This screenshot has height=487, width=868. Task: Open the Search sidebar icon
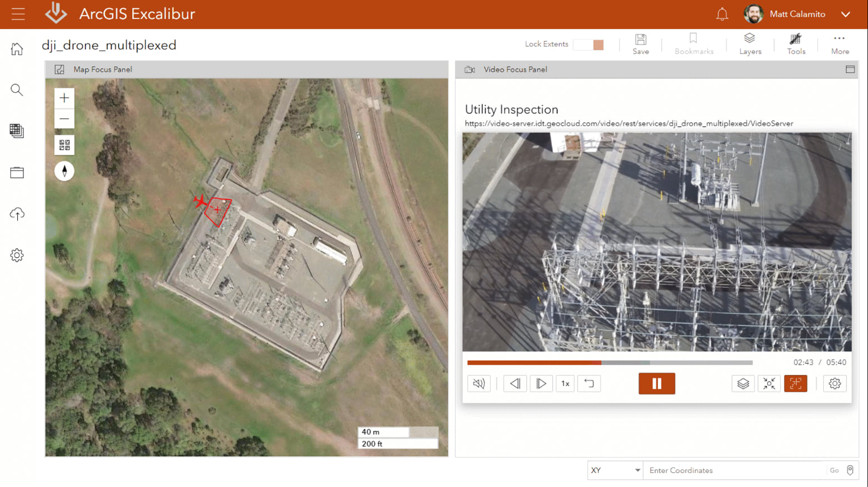pyautogui.click(x=17, y=90)
